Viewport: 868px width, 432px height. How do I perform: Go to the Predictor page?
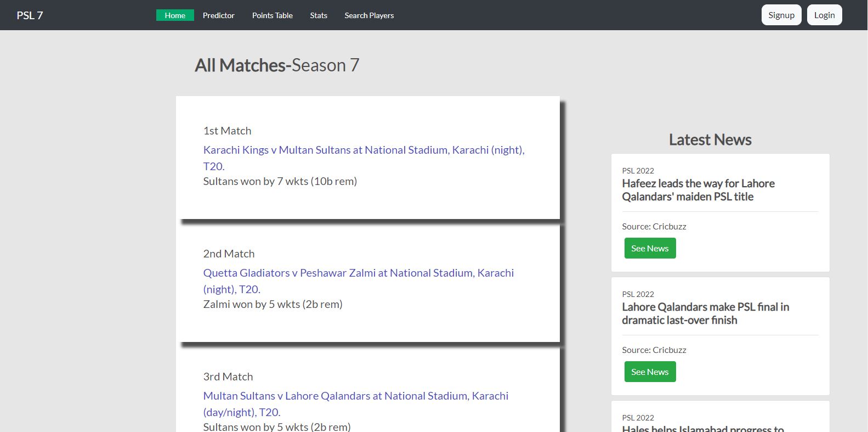pos(218,15)
